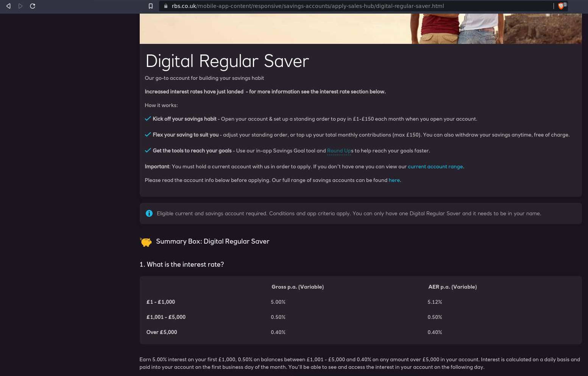This screenshot has width=588, height=376.
Task: Select the '£1 - £1,000' row label
Action: pos(161,302)
